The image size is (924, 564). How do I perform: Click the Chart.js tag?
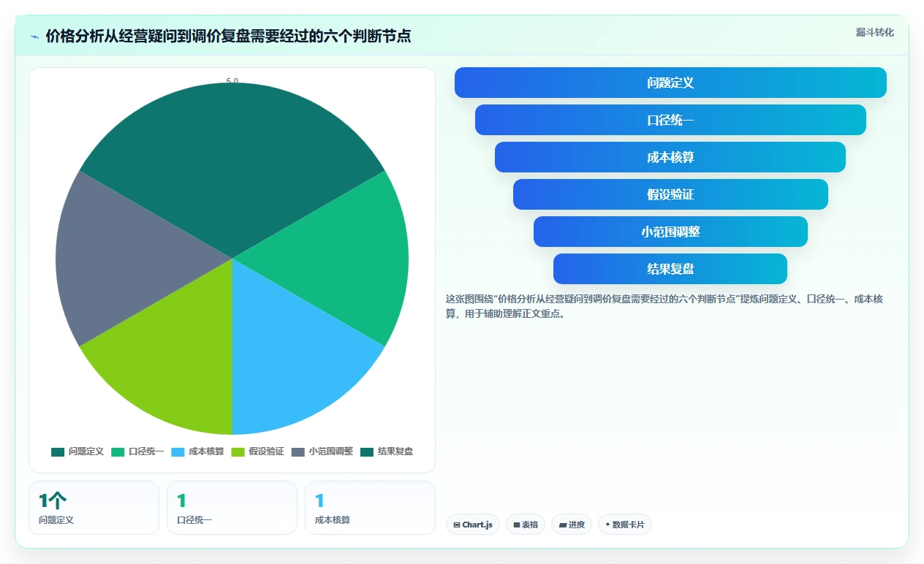473,525
